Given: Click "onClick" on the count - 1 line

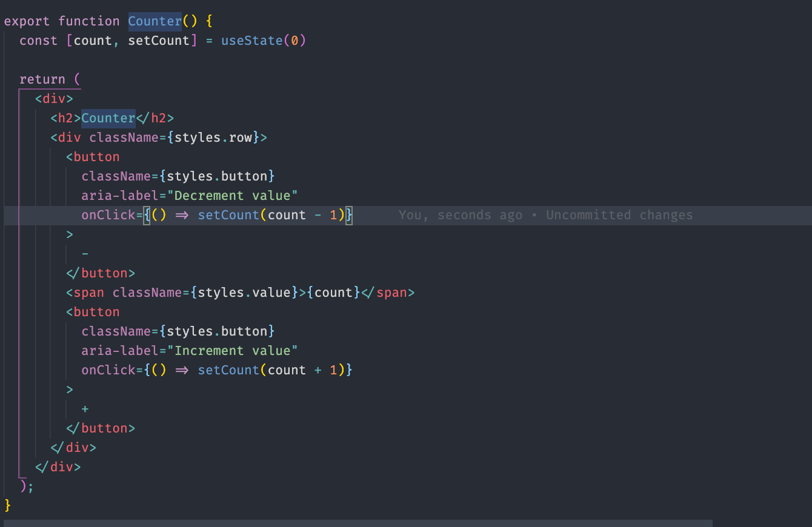Looking at the screenshot, I should pyautogui.click(x=108, y=215).
